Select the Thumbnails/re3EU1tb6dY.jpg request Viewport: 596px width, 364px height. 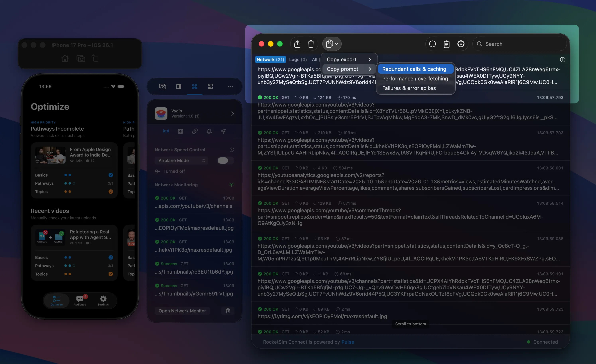195,268
